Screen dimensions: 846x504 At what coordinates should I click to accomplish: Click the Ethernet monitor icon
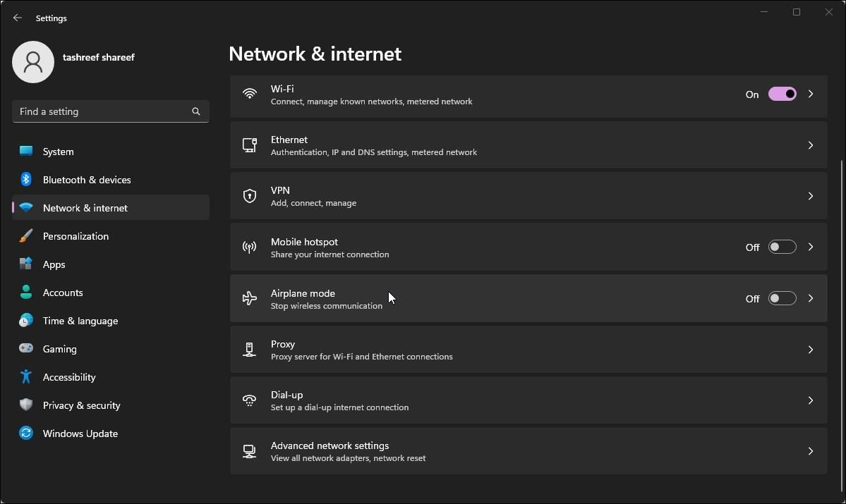[249, 145]
